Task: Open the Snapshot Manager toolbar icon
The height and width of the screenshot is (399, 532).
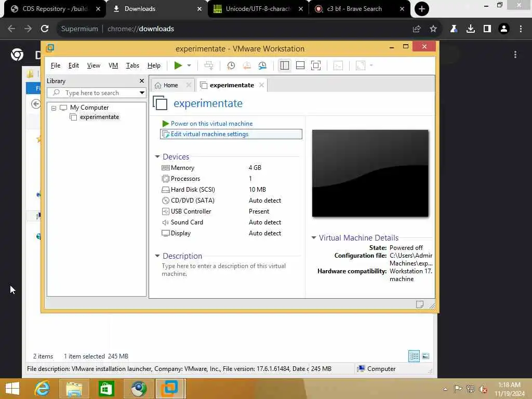Action: [x=262, y=65]
